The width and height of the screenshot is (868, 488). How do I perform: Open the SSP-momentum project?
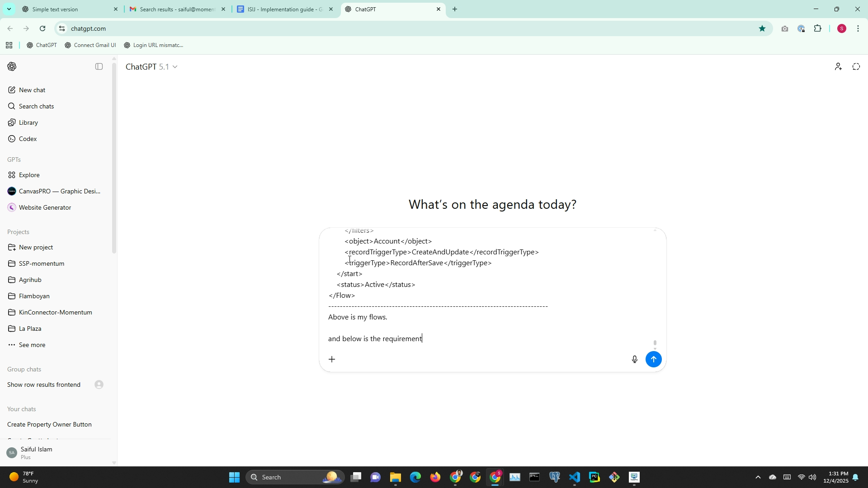pyautogui.click(x=41, y=263)
